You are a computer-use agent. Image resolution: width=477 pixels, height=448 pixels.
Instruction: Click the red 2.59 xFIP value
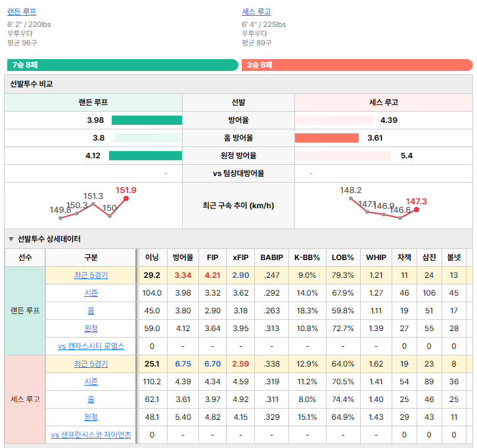(240, 364)
